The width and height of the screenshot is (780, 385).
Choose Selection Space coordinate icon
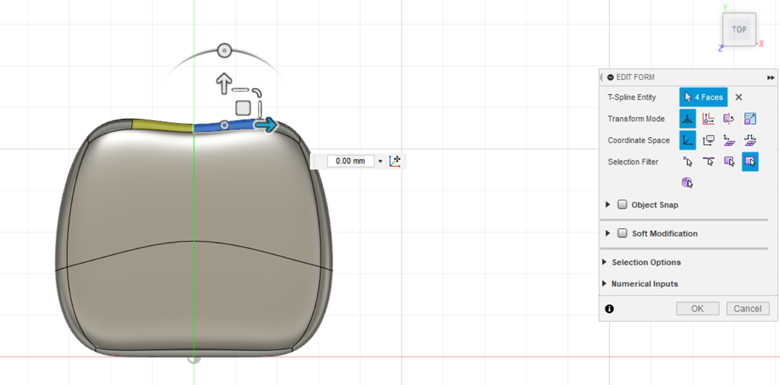(x=729, y=140)
